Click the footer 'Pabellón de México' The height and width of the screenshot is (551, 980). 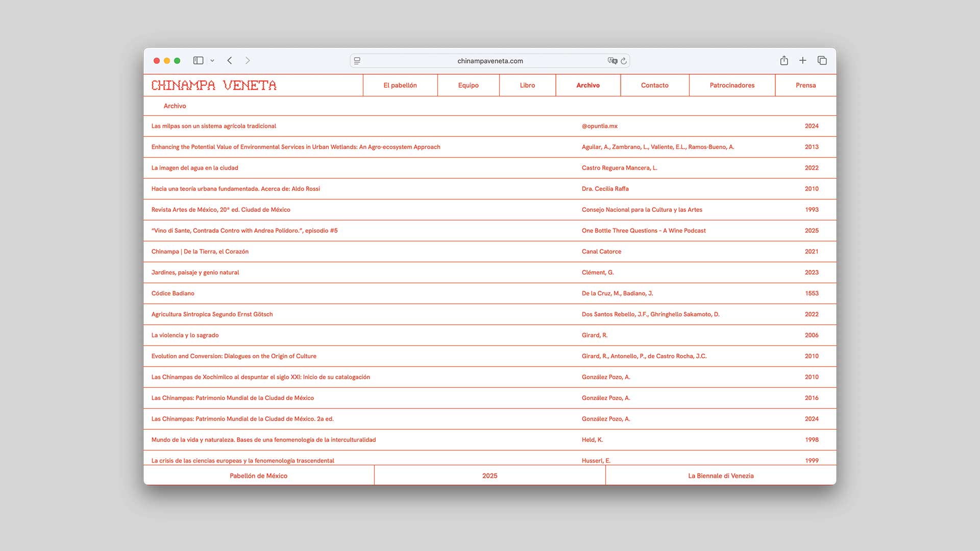pos(258,475)
